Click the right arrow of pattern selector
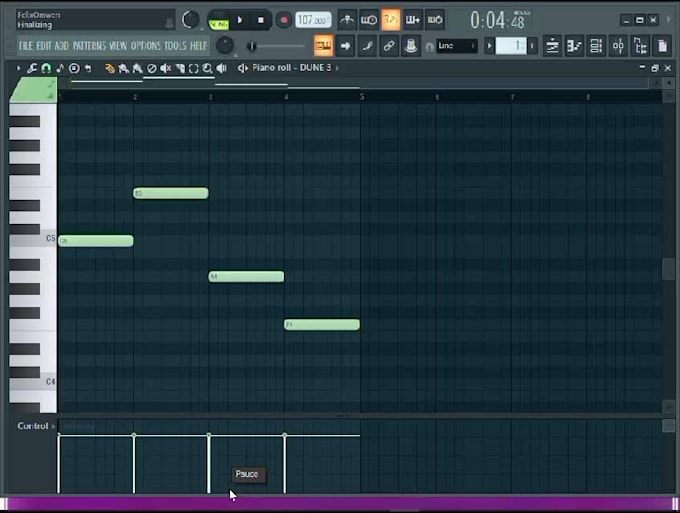The width and height of the screenshot is (680, 513). click(x=532, y=46)
